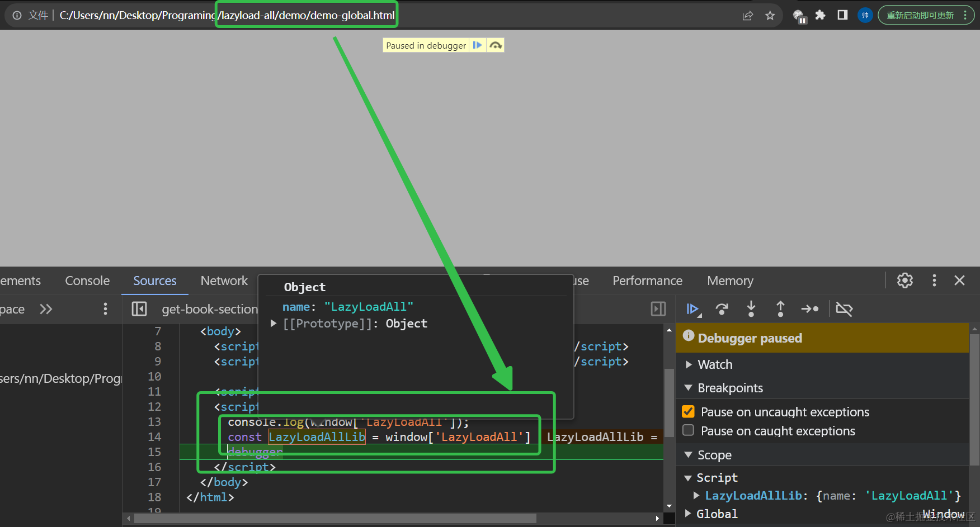Open the Chrome extensions puzzle icon

(820, 15)
